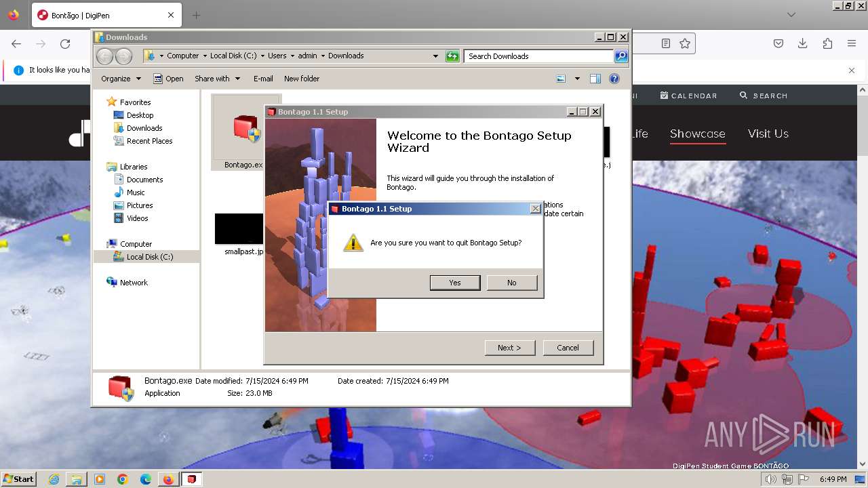Focus the Search Downloads field
This screenshot has width=868, height=488.
tap(539, 56)
